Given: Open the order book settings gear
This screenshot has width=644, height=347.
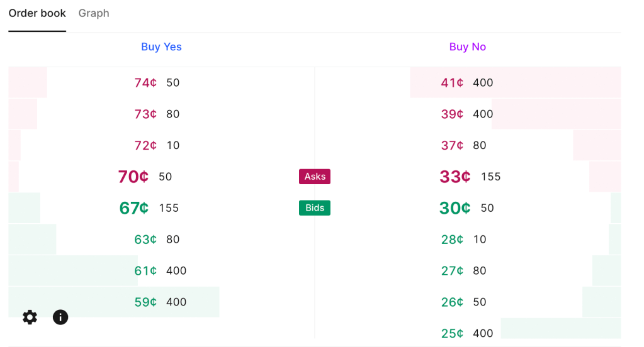Looking at the screenshot, I should pos(30,317).
